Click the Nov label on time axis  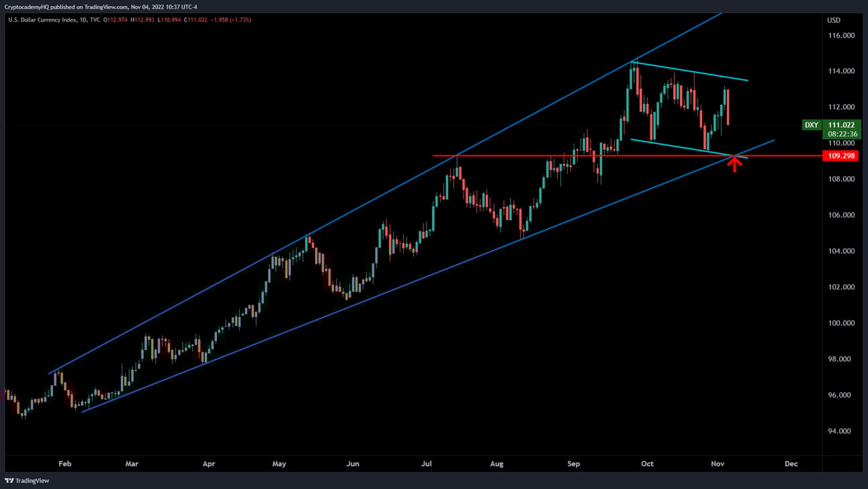pos(718,463)
